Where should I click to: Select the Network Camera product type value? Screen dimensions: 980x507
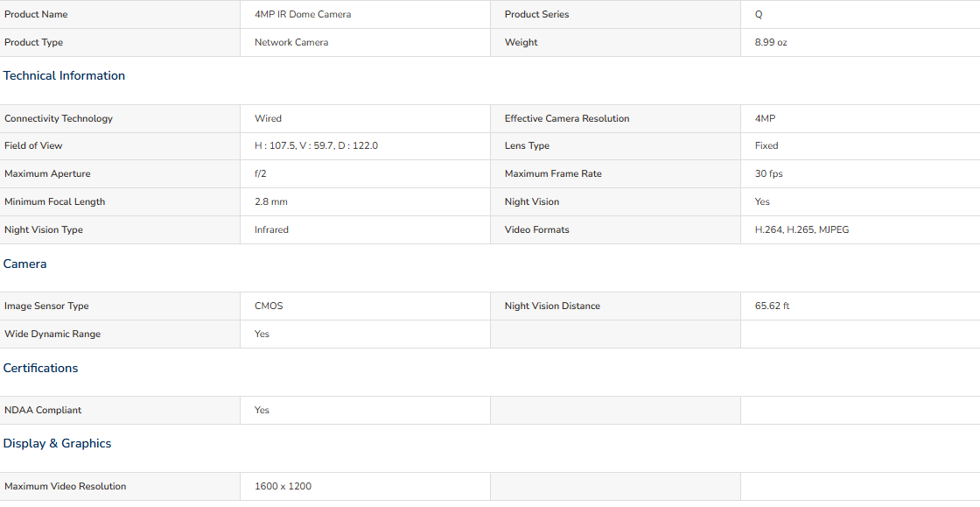[291, 43]
